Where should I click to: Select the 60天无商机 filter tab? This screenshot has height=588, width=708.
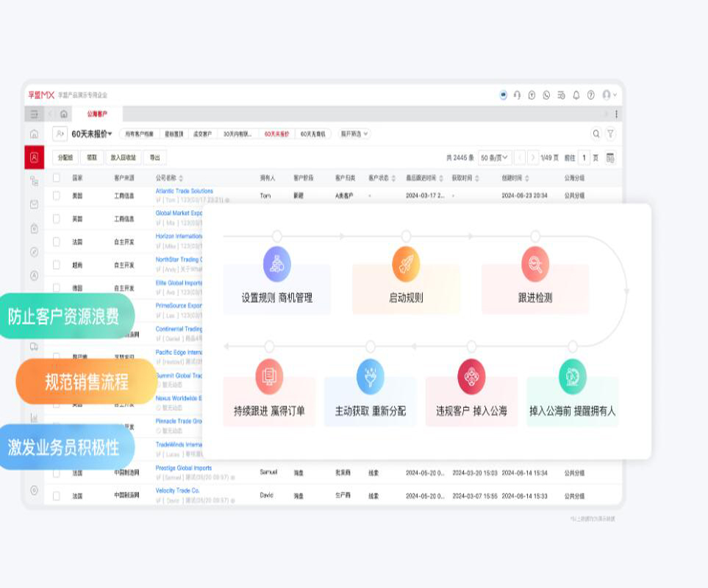(313, 134)
